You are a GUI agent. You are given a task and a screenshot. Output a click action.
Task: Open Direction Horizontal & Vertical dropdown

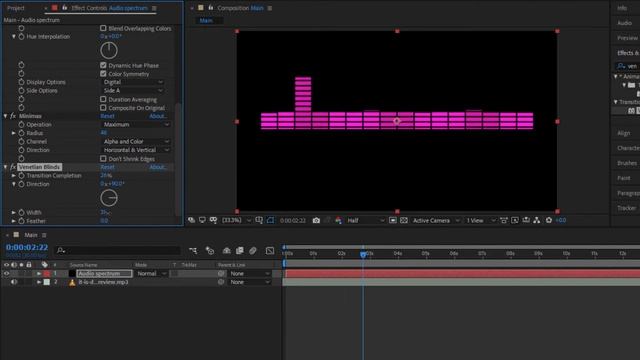click(x=136, y=150)
